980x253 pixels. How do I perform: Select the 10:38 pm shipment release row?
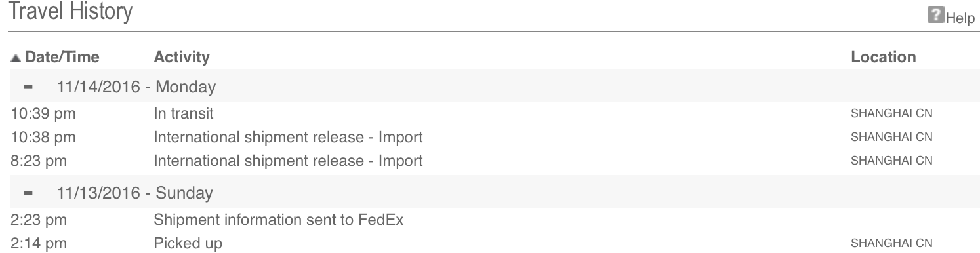pos(490,137)
